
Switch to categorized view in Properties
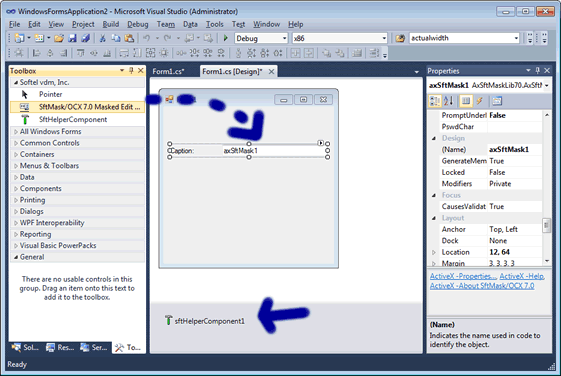435,101
